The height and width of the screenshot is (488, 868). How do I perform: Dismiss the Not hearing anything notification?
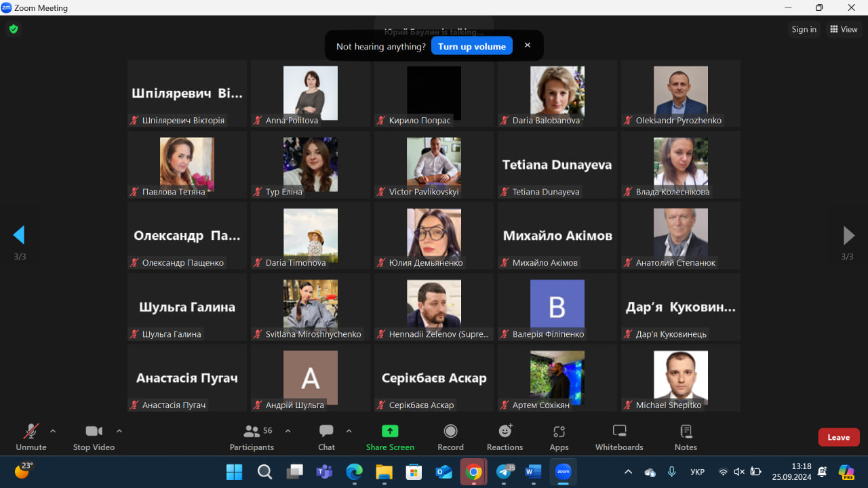point(528,45)
